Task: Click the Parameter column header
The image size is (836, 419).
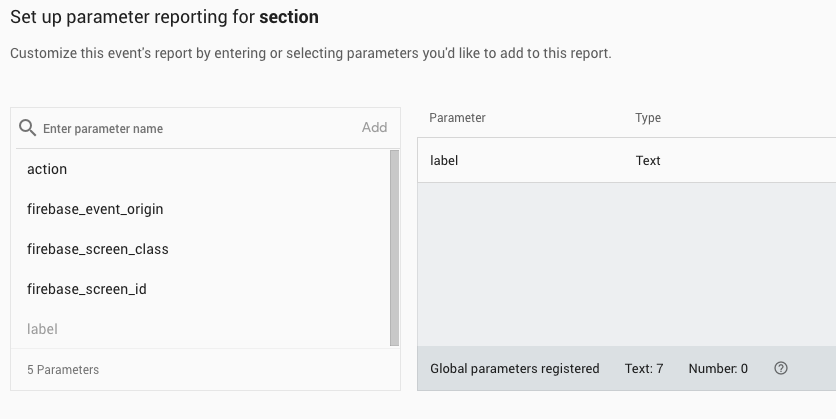Action: (x=457, y=118)
